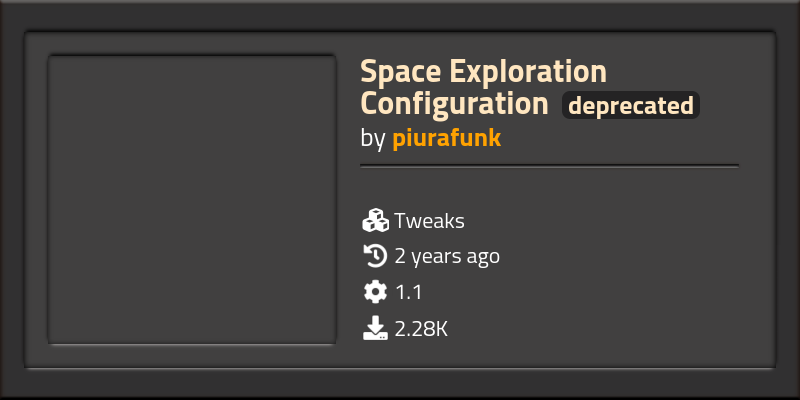
Task: Click the divider line under the author
Action: [x=549, y=166]
